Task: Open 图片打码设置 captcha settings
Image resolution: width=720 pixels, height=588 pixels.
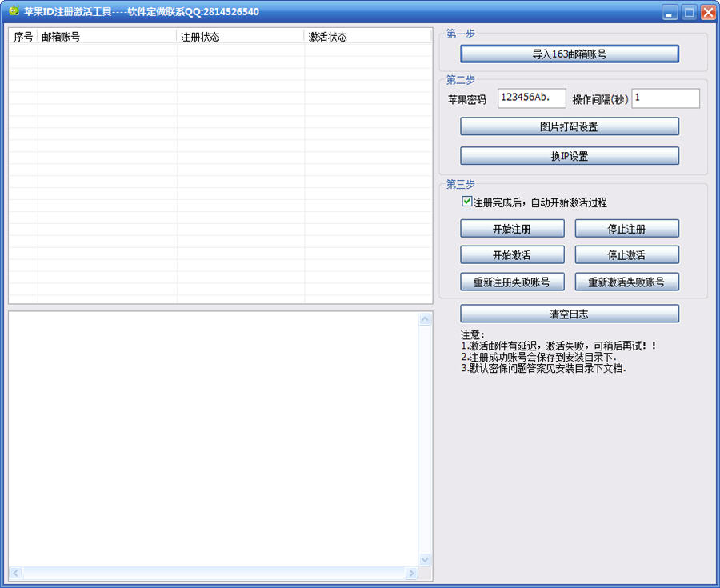Action: pos(570,126)
